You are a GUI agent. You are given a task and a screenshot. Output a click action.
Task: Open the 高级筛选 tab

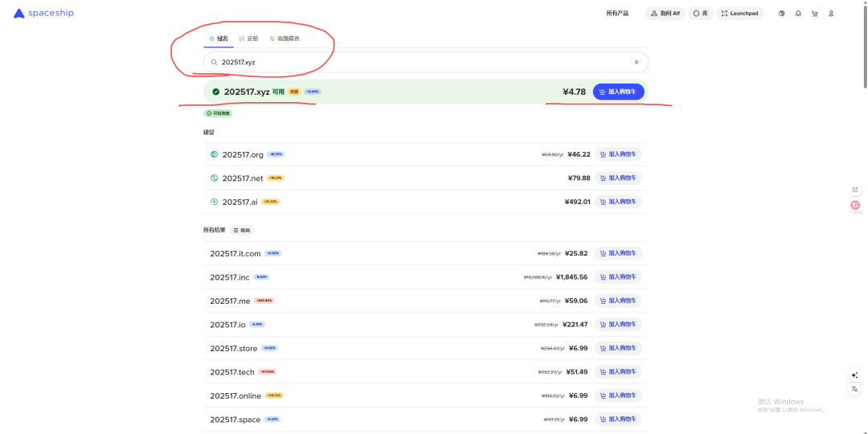point(285,39)
